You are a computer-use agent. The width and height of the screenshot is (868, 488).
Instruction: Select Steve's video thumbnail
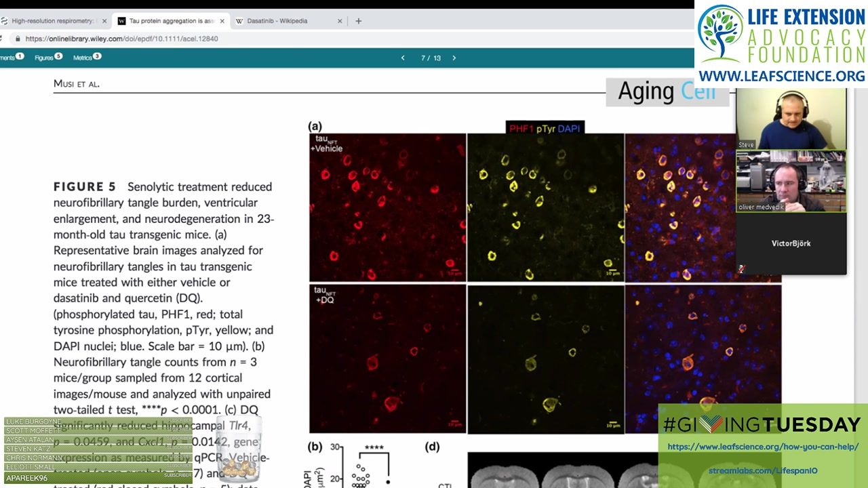791,119
